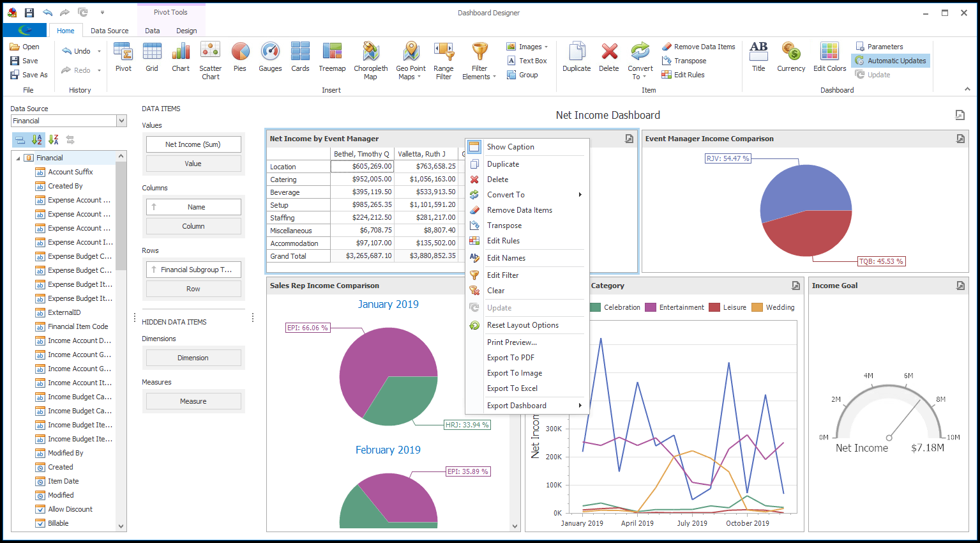Viewport: 980px width, 543px height.
Task: Toggle Show Caption in context menu
Action: [527, 147]
